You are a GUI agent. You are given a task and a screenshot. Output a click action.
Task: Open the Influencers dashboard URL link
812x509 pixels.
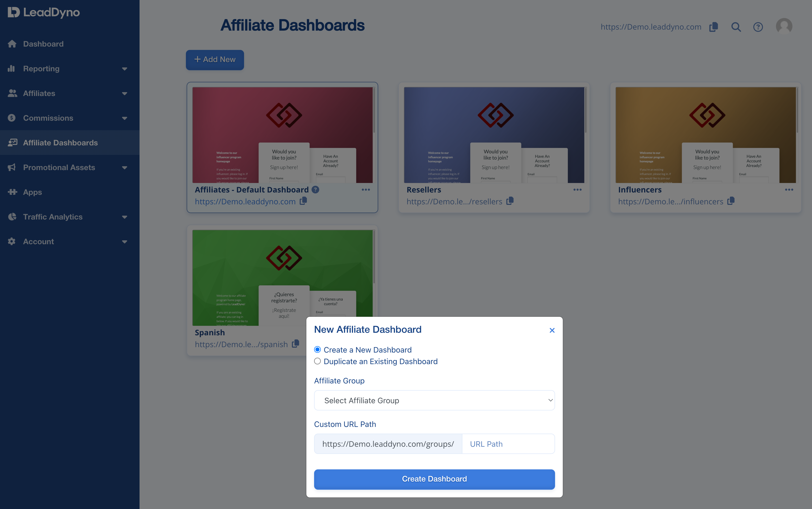671,201
